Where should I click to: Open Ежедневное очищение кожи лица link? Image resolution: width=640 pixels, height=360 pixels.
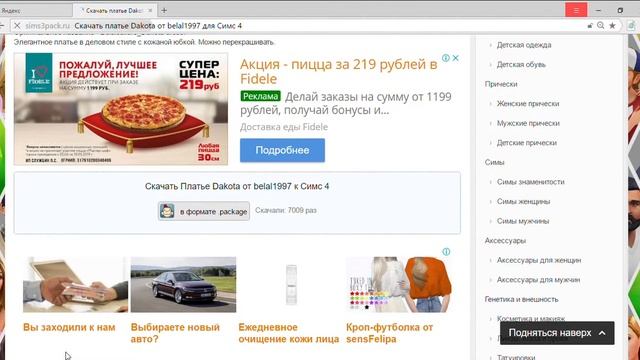click(289, 333)
